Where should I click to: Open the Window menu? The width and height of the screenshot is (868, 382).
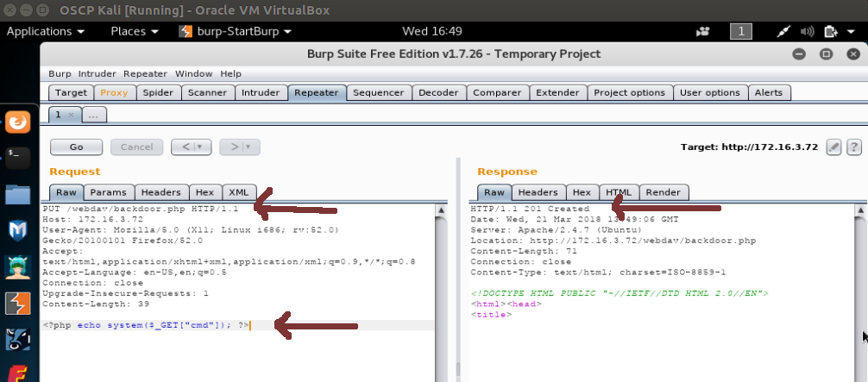click(194, 73)
